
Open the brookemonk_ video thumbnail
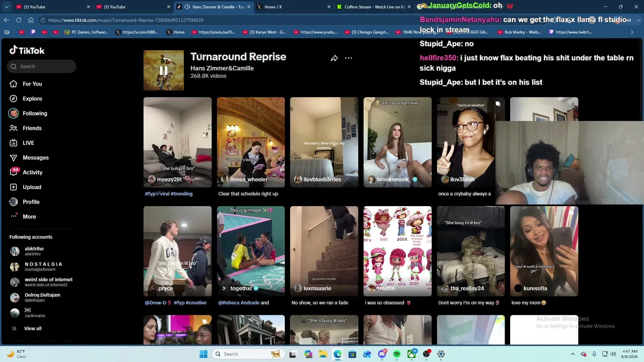click(397, 142)
